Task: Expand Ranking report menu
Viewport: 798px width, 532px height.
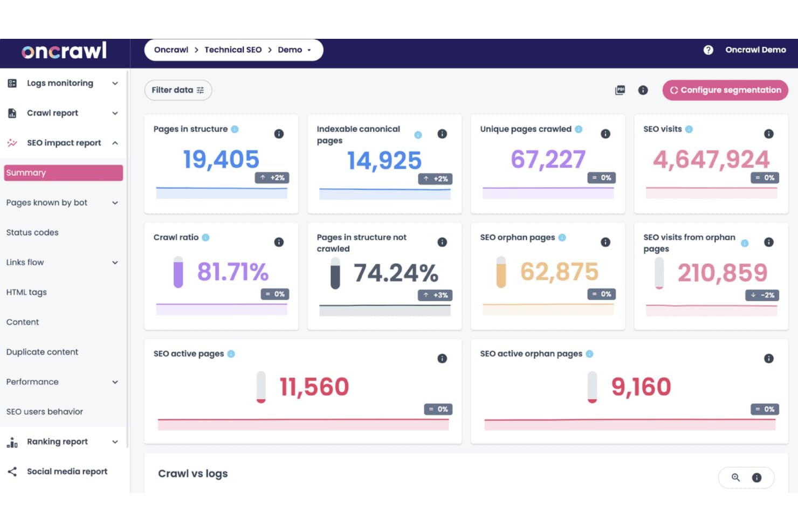Action: [x=115, y=442]
